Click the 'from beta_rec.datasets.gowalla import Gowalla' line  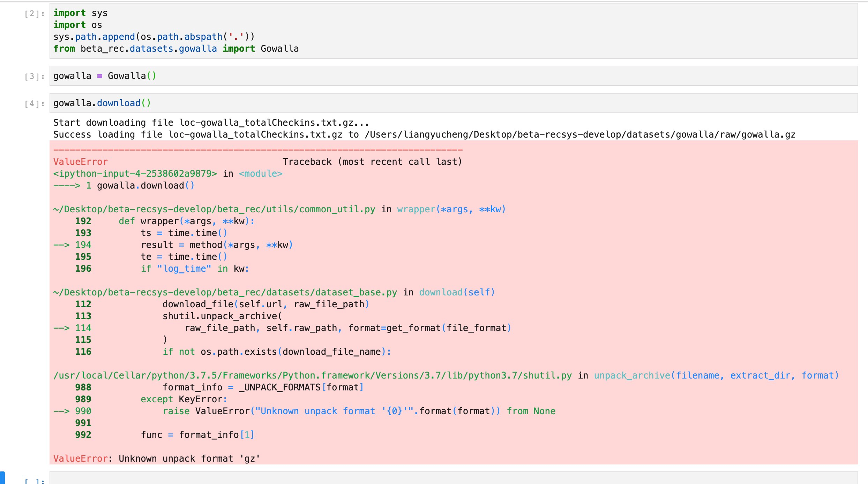[x=176, y=49]
